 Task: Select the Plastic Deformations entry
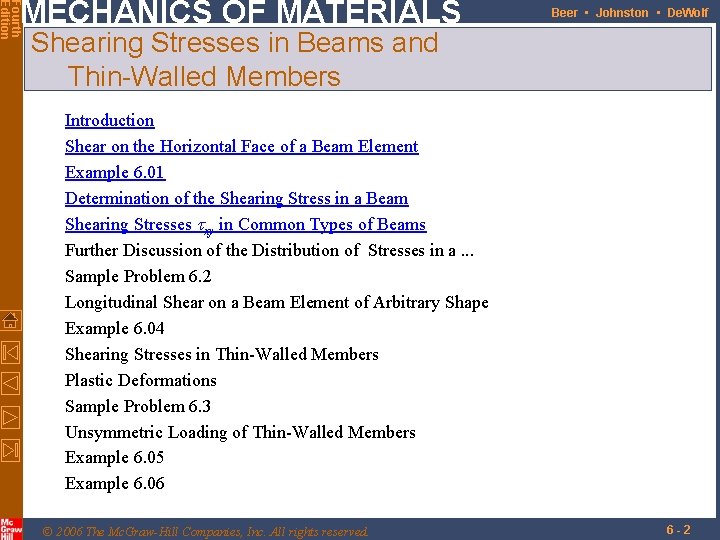(141, 380)
